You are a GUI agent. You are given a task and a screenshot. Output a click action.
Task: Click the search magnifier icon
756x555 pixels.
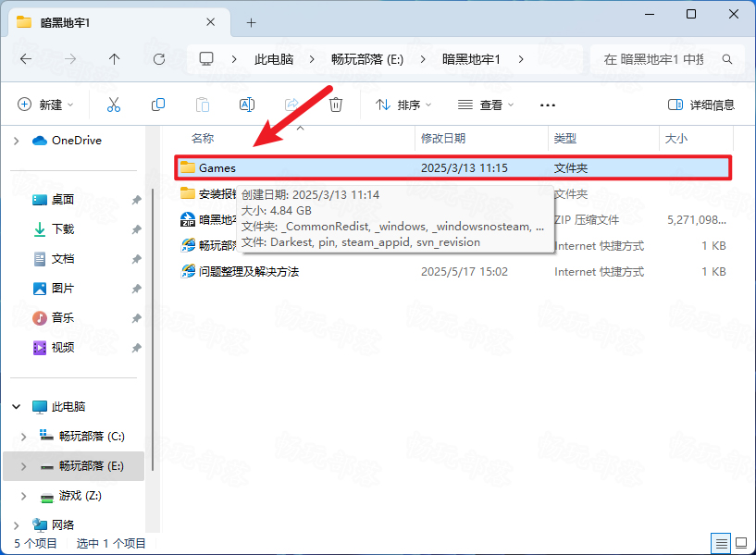click(x=727, y=59)
